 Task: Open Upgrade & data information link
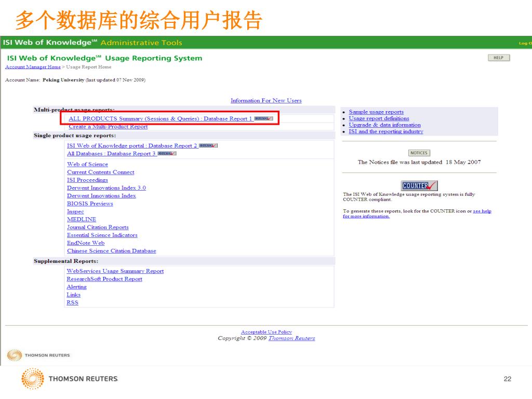click(385, 125)
